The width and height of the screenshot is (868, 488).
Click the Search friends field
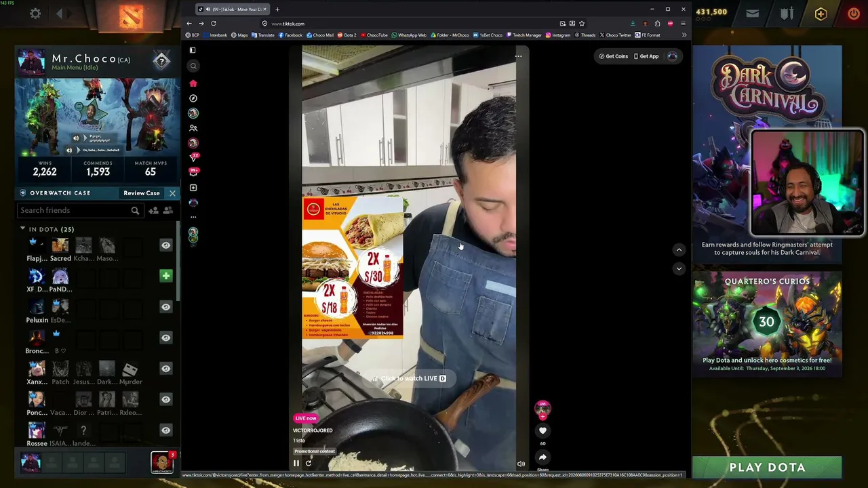point(79,210)
